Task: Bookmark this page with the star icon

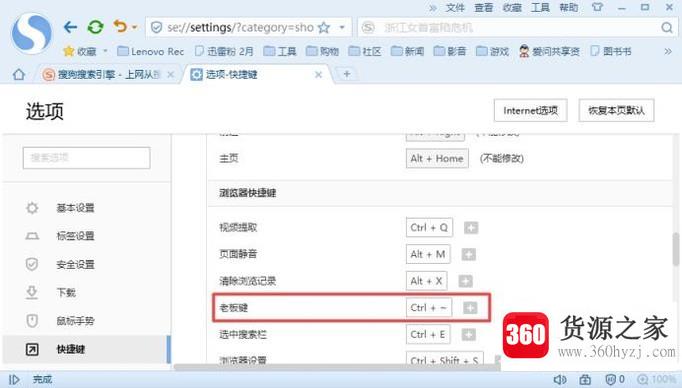Action: pyautogui.click(x=324, y=28)
